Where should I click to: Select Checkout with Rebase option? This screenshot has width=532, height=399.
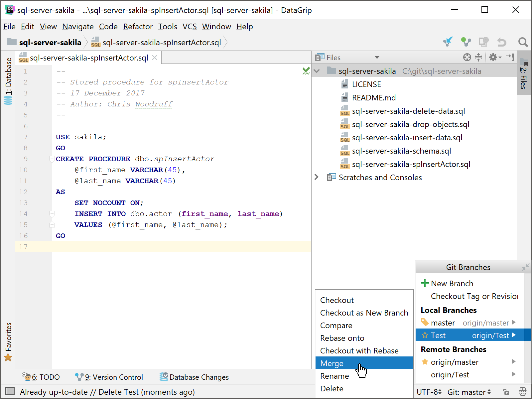[x=364, y=350]
